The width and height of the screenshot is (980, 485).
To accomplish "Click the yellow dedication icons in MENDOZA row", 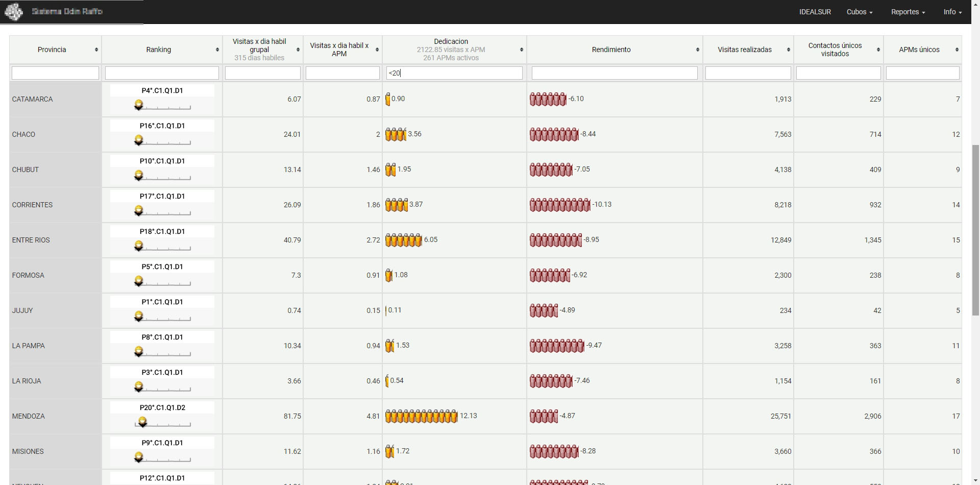I will pos(422,416).
